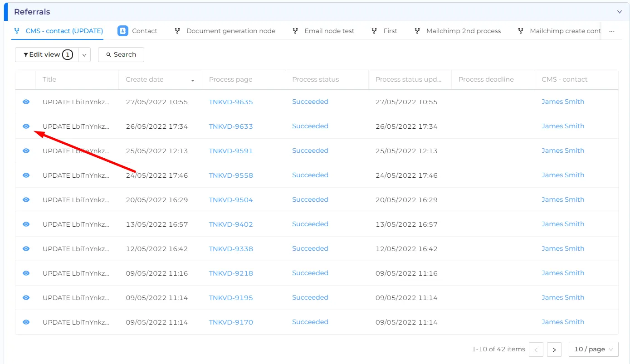
Task: Follow the TNKVD-9504 process page link
Action: click(231, 200)
